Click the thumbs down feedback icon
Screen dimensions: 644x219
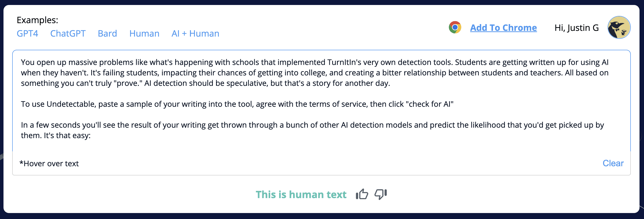point(380,194)
